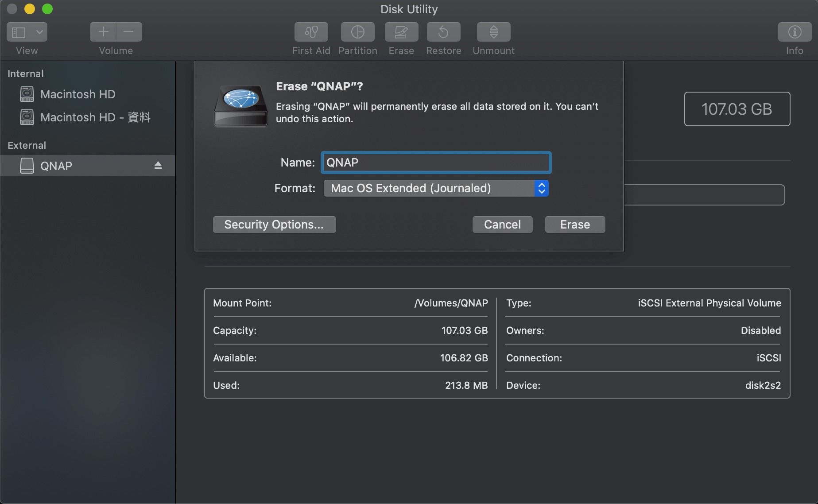Click the QNAP drive icon in the sidebar
Screen dimensions: 818x504
[27, 166]
